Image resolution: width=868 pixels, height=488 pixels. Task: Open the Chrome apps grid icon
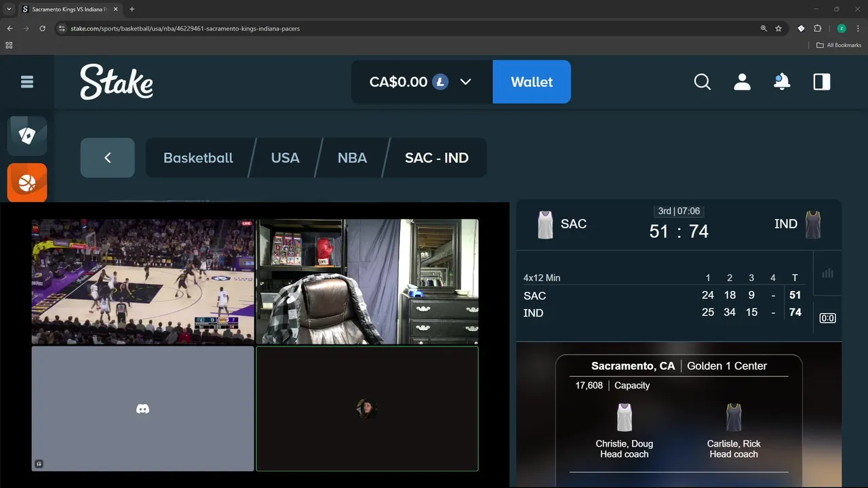9,45
